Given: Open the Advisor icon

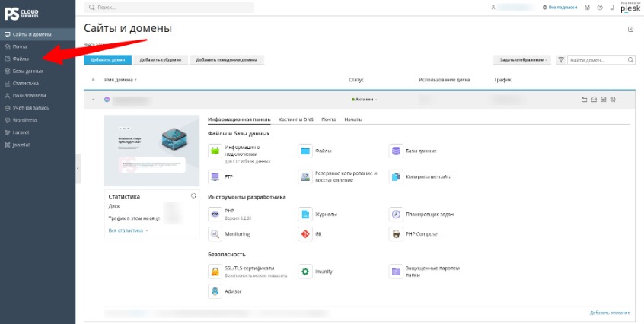Looking at the screenshot, I should tap(215, 291).
